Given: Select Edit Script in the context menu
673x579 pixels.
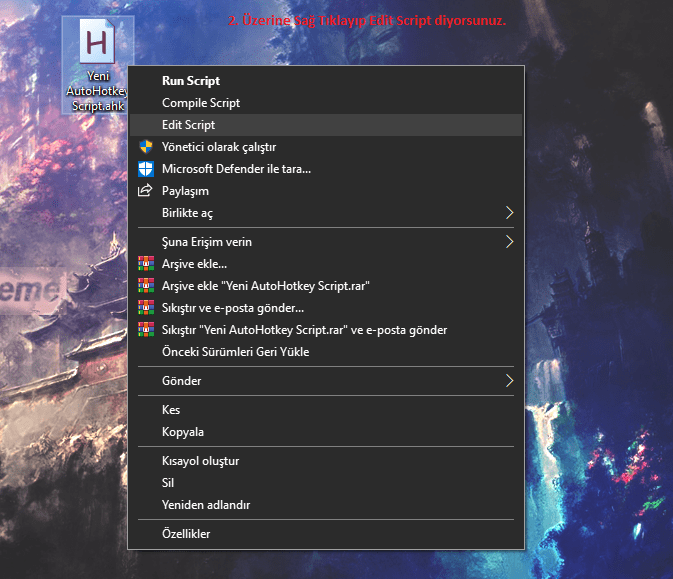Looking at the screenshot, I should [x=326, y=124].
